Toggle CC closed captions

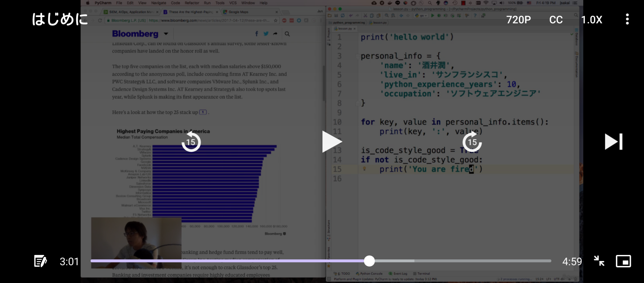coord(556,20)
